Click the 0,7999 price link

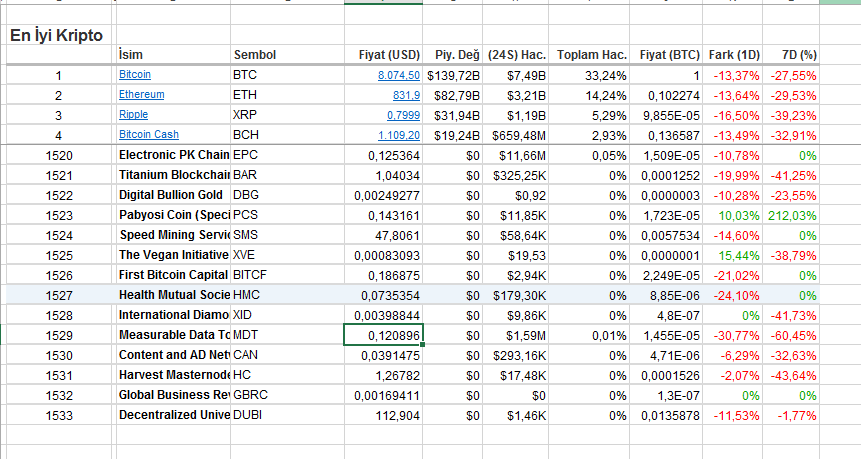403,115
